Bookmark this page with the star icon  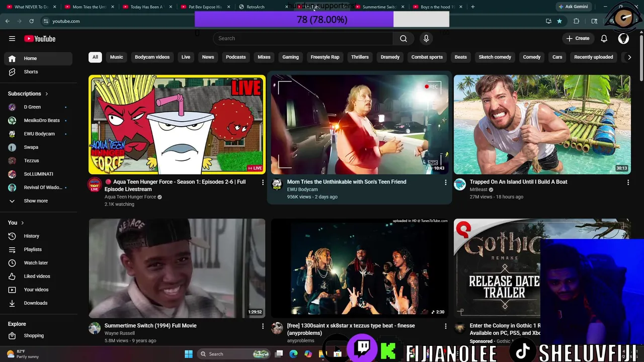(559, 21)
